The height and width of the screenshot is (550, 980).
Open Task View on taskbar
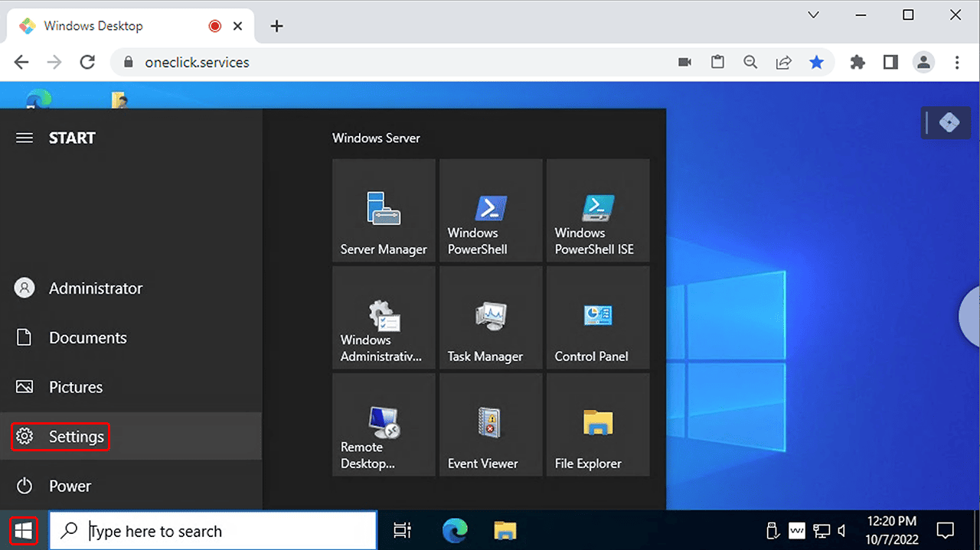pyautogui.click(x=402, y=531)
